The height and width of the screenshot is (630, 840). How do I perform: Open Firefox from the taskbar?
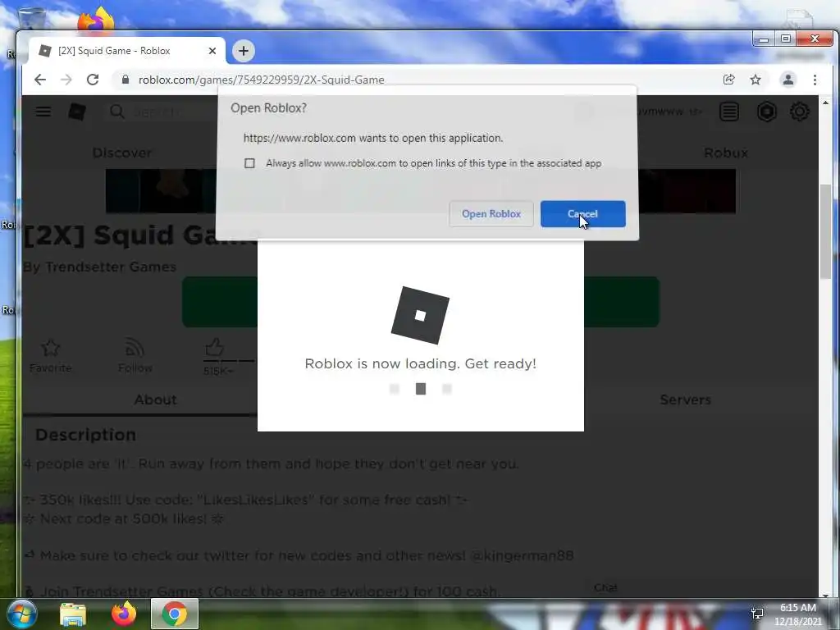coord(124,614)
